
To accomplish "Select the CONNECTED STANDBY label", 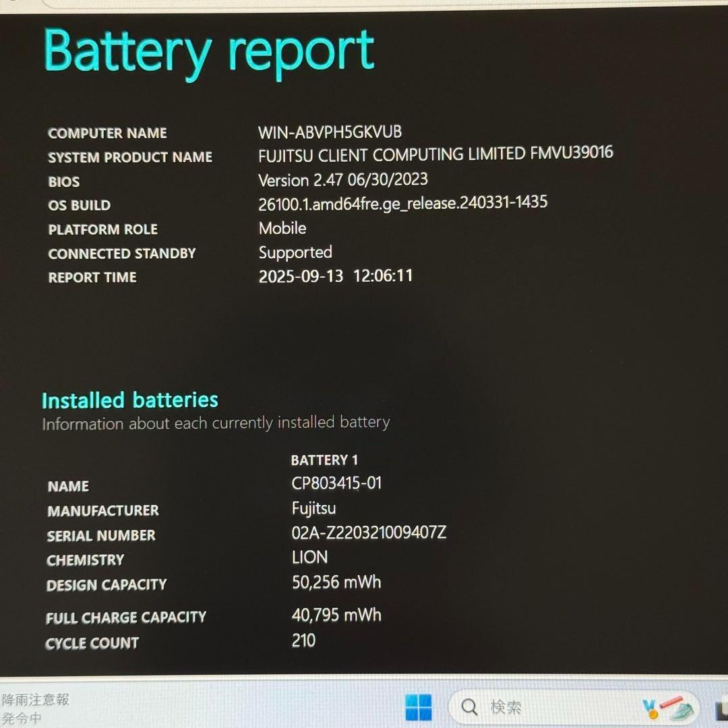I will tap(122, 253).
